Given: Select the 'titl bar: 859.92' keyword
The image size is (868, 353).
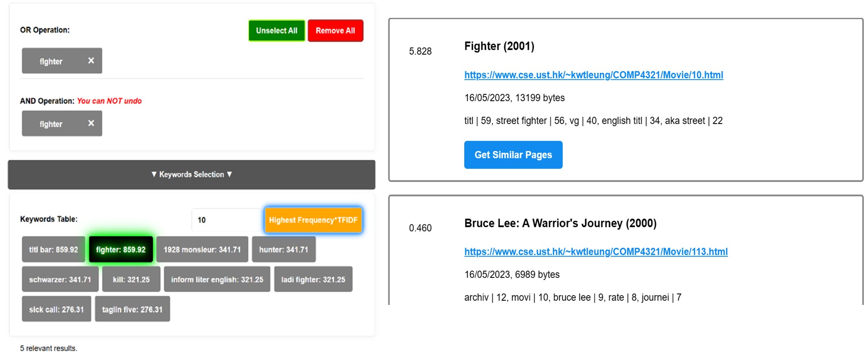Looking at the screenshot, I should pos(54,250).
